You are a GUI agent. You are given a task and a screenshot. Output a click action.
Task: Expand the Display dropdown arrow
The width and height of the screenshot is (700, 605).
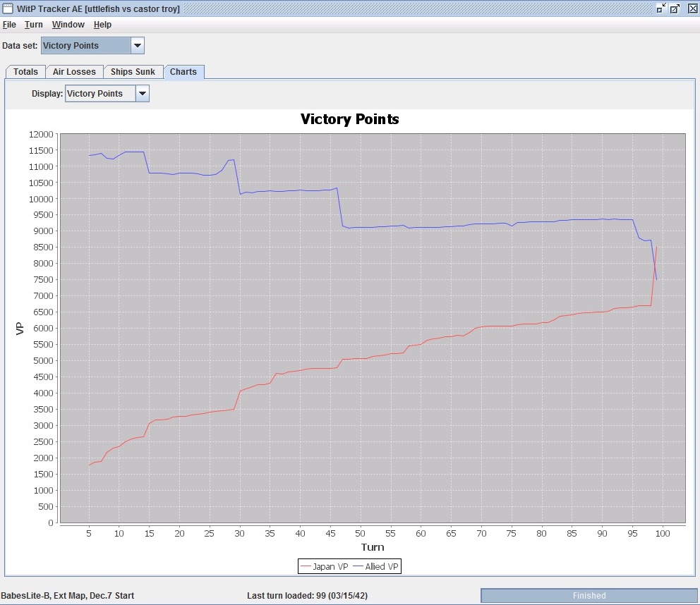pos(143,94)
